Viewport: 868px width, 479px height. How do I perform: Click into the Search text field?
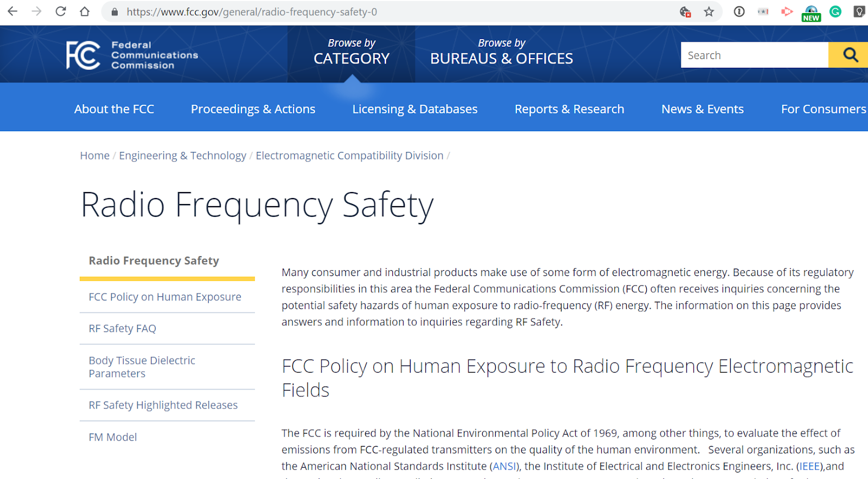(x=754, y=55)
